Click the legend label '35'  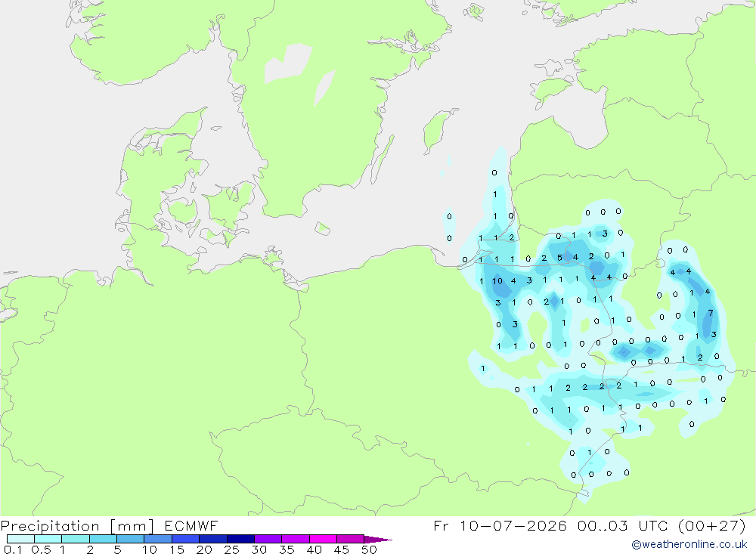[287, 549]
